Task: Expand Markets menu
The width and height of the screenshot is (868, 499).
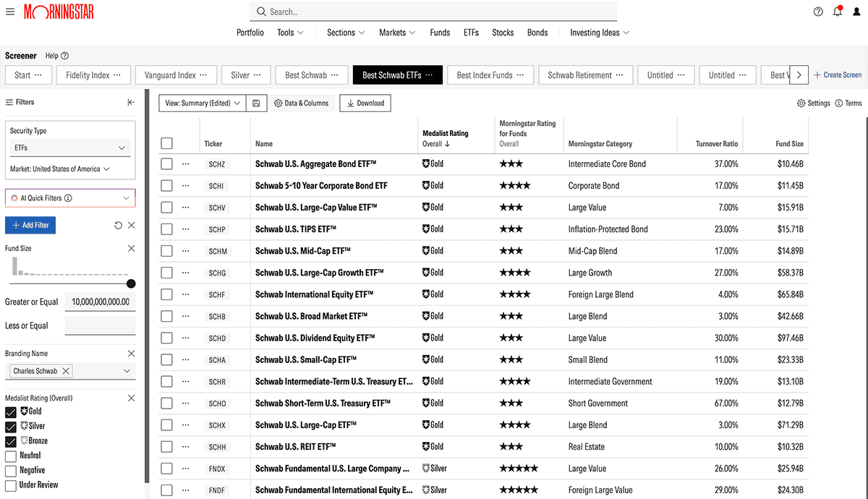Action: (x=397, y=33)
